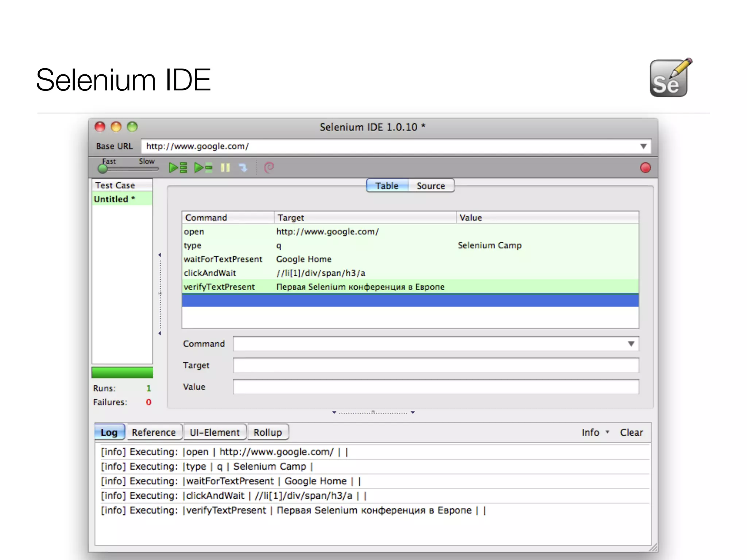
Task: Click into the Target input field
Action: click(x=436, y=365)
